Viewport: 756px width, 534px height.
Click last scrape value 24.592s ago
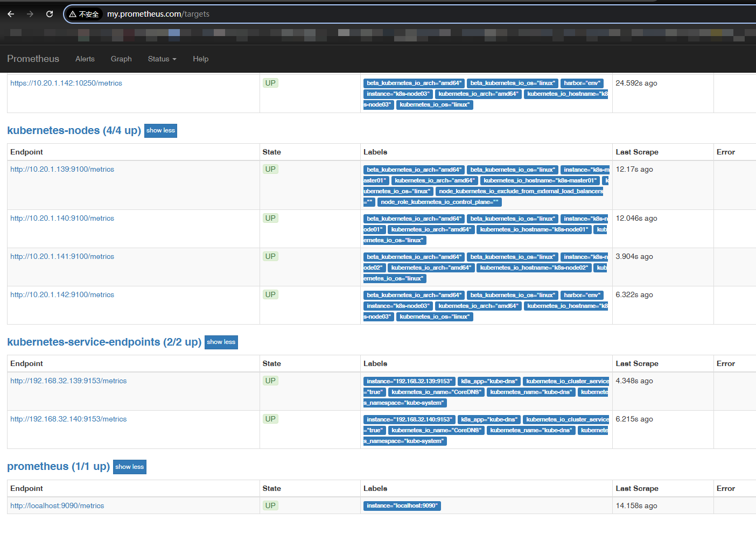(x=636, y=83)
